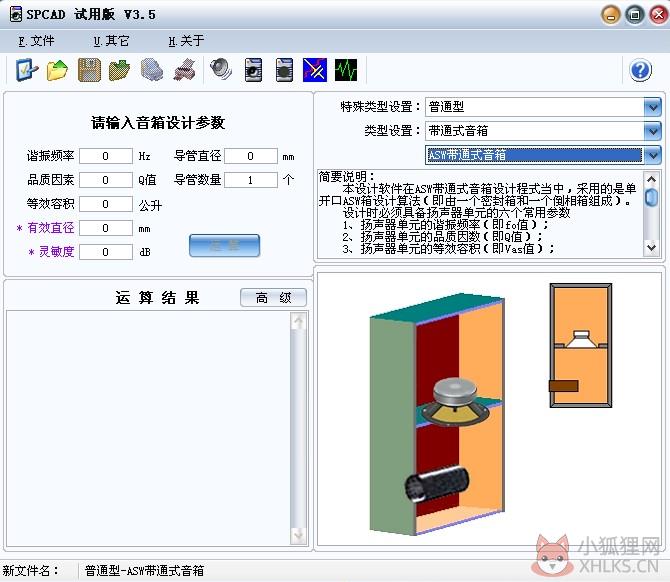Image resolution: width=670 pixels, height=582 pixels.
Task: Click the speaker driver unit icon
Action: coord(221,69)
